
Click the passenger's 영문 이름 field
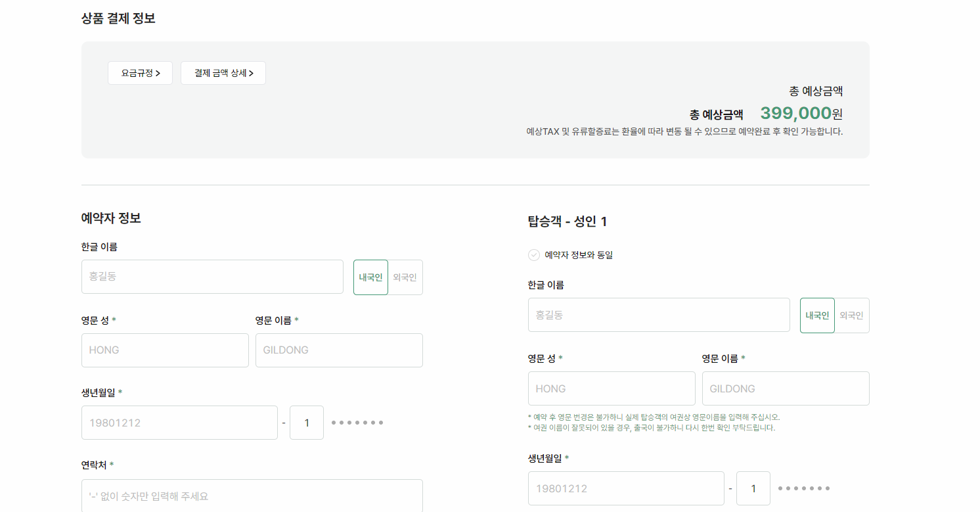pyautogui.click(x=786, y=388)
